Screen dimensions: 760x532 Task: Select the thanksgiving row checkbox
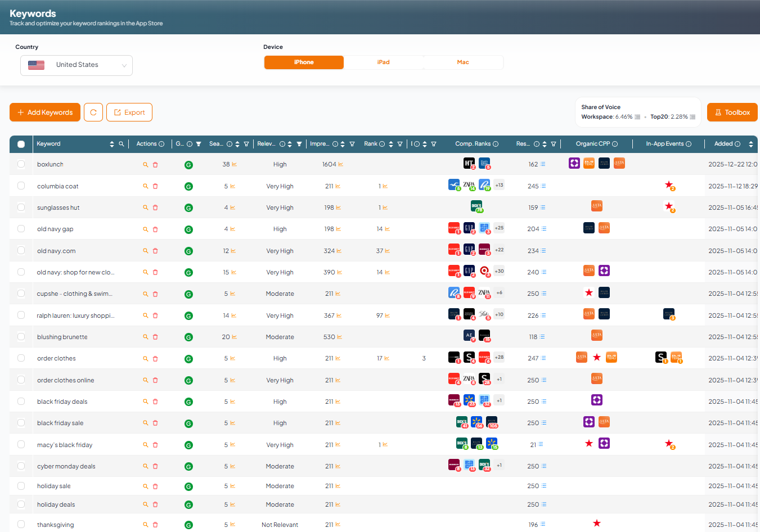coord(21,524)
